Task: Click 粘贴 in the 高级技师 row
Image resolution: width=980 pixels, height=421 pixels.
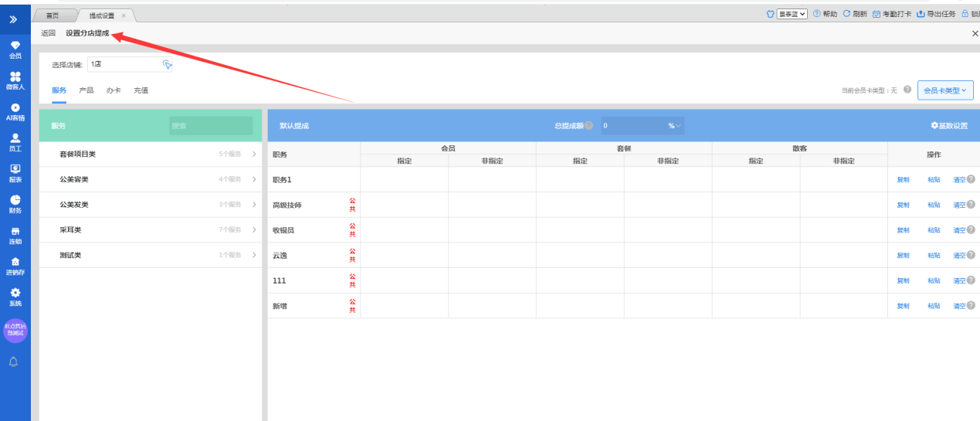Action: coord(934,205)
